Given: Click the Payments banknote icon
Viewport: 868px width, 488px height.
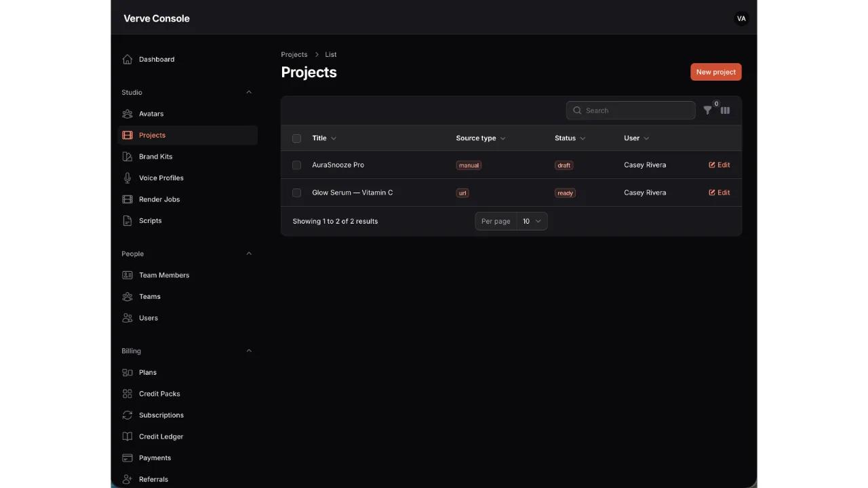Looking at the screenshot, I should coord(127,458).
